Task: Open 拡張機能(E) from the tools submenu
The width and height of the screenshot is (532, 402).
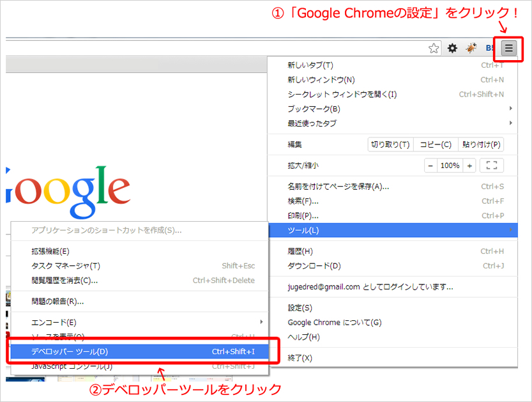Action: tap(51, 251)
